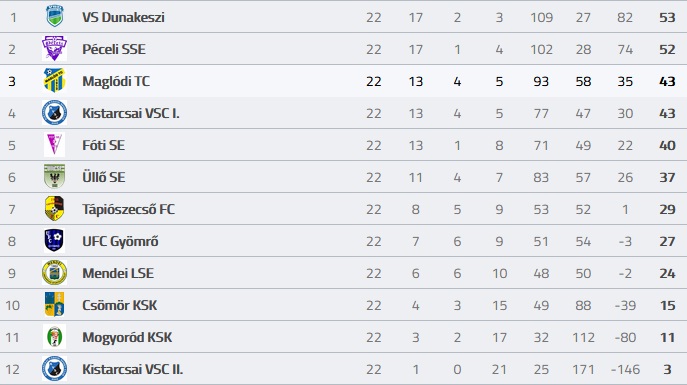Go to Fóti SE team link

(103, 145)
